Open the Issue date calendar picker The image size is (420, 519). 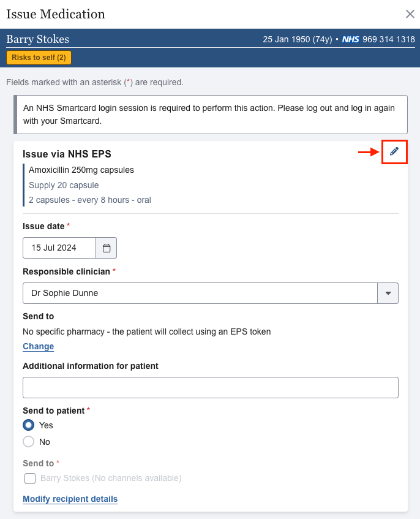[107, 248]
